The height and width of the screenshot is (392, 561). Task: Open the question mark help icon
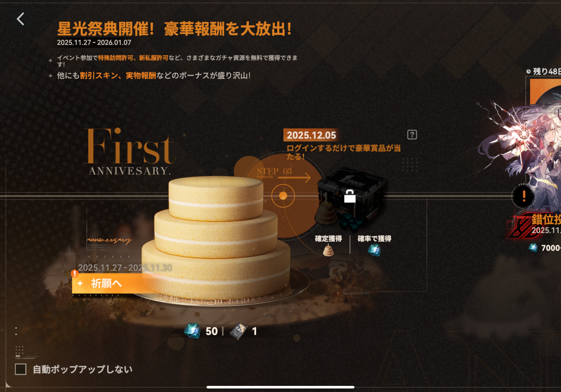coord(412,135)
